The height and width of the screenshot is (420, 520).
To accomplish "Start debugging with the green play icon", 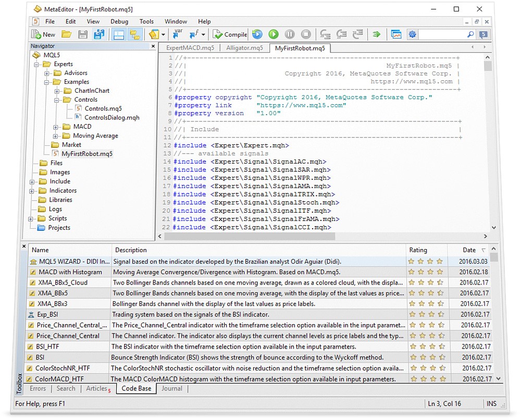I will tap(273, 34).
